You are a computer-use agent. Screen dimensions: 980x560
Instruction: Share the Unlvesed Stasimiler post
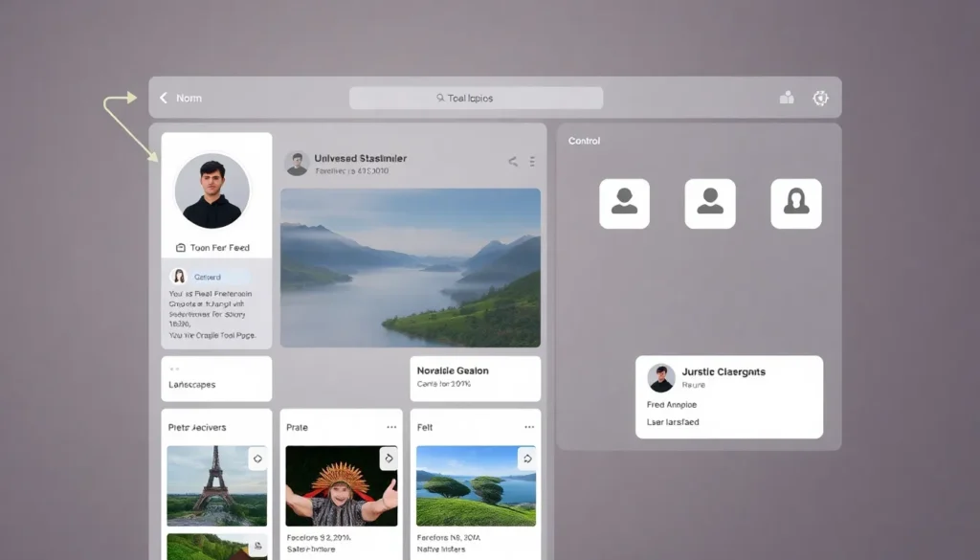pyautogui.click(x=512, y=162)
